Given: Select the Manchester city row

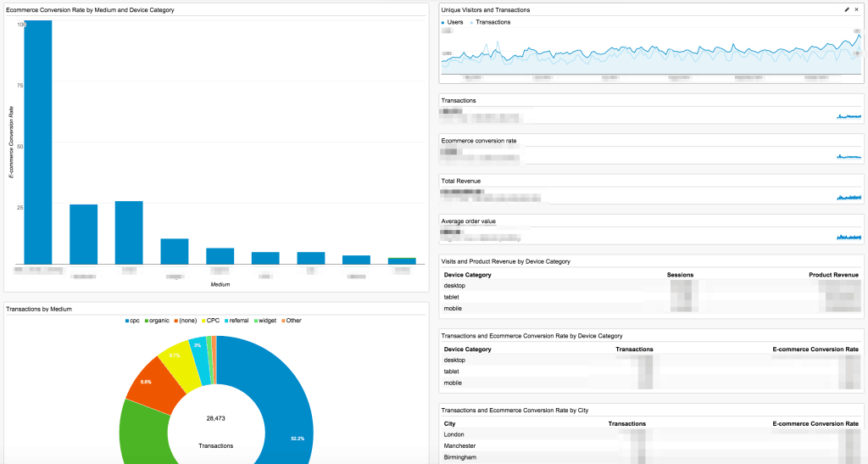Looking at the screenshot, I should (x=651, y=445).
